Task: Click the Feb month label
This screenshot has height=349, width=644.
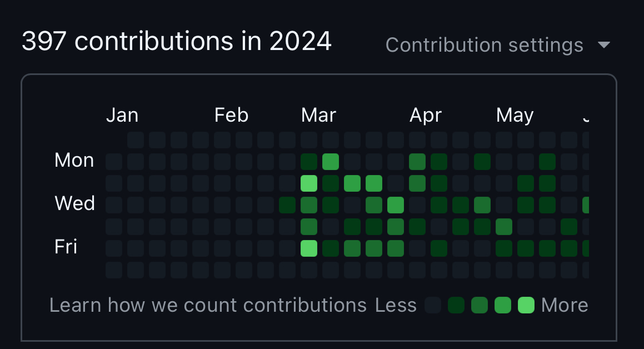Action: [231, 115]
